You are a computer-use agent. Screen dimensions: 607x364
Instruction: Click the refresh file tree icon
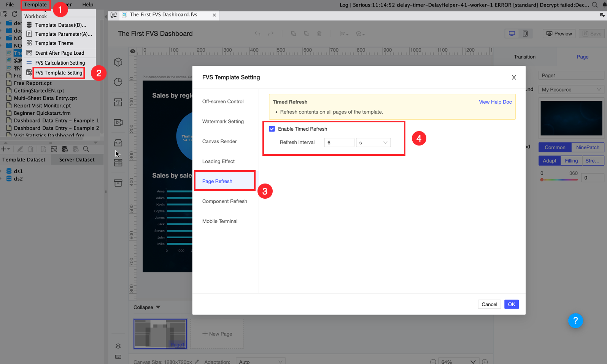[x=14, y=14]
